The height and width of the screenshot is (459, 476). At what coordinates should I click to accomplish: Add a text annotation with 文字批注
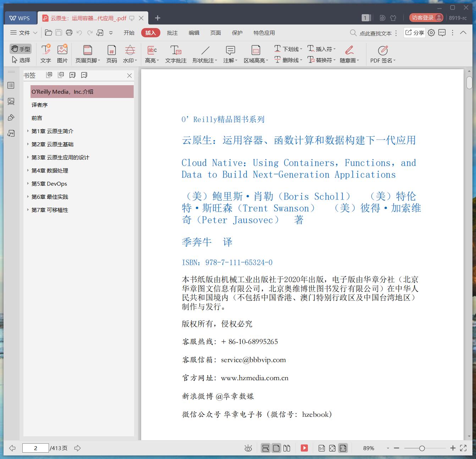click(x=176, y=54)
